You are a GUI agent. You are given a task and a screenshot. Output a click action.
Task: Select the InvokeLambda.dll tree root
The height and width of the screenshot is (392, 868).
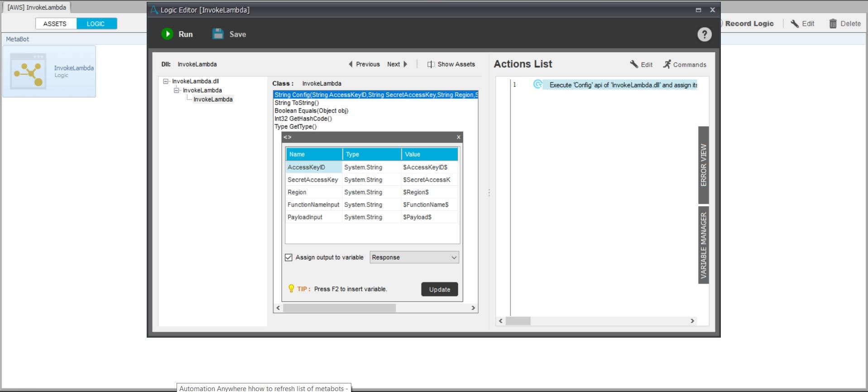tap(195, 82)
